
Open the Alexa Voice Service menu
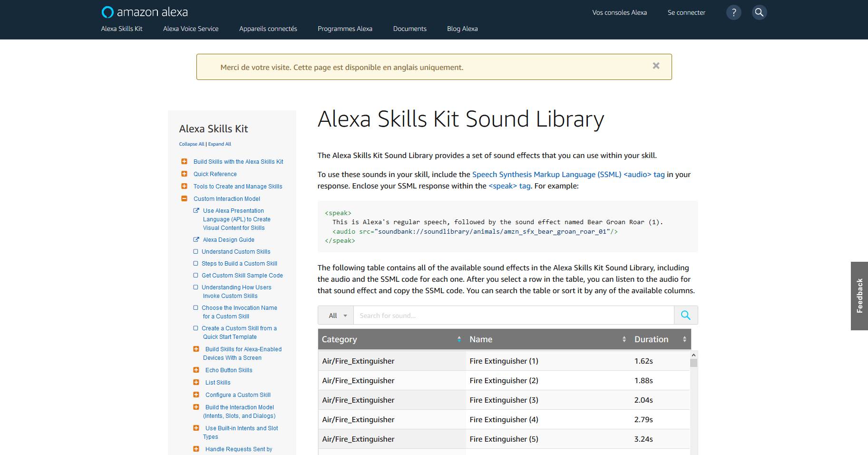191,29
